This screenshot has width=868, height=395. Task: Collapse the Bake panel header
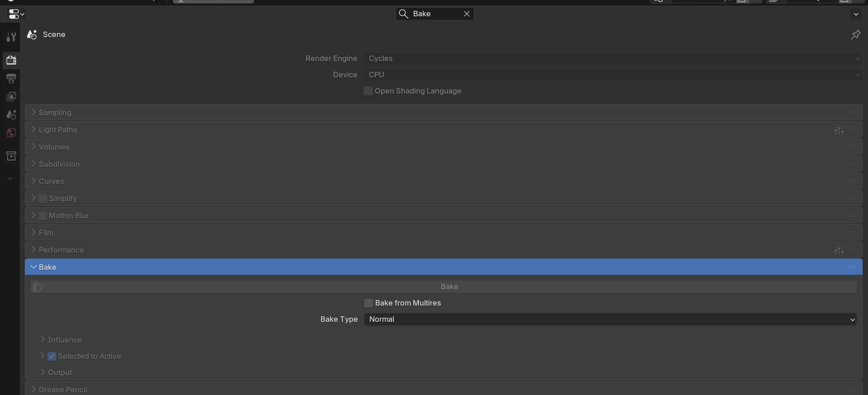[443, 267]
